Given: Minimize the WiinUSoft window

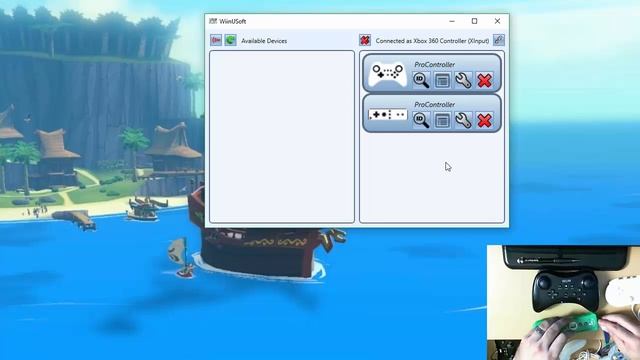Looking at the screenshot, I should coord(452,21).
